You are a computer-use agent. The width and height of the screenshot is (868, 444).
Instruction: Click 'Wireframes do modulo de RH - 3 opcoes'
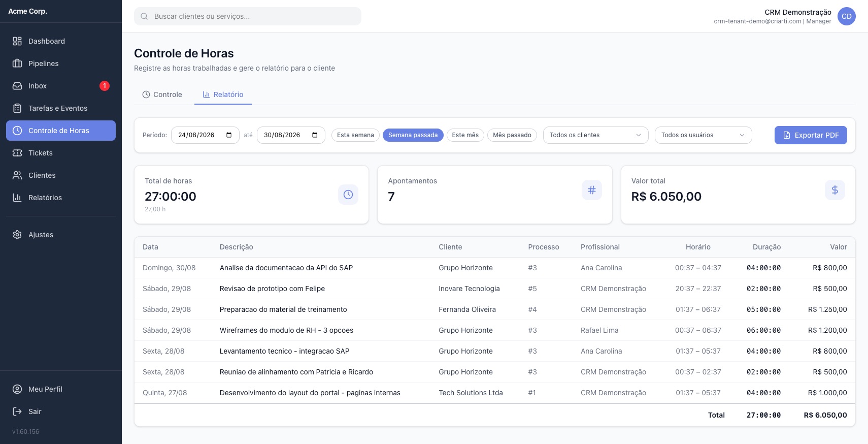(286, 330)
